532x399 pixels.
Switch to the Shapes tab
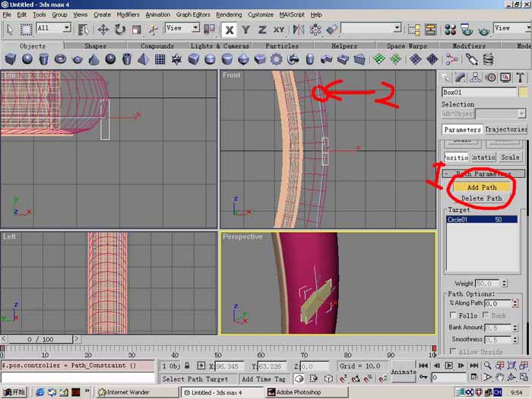pos(95,46)
